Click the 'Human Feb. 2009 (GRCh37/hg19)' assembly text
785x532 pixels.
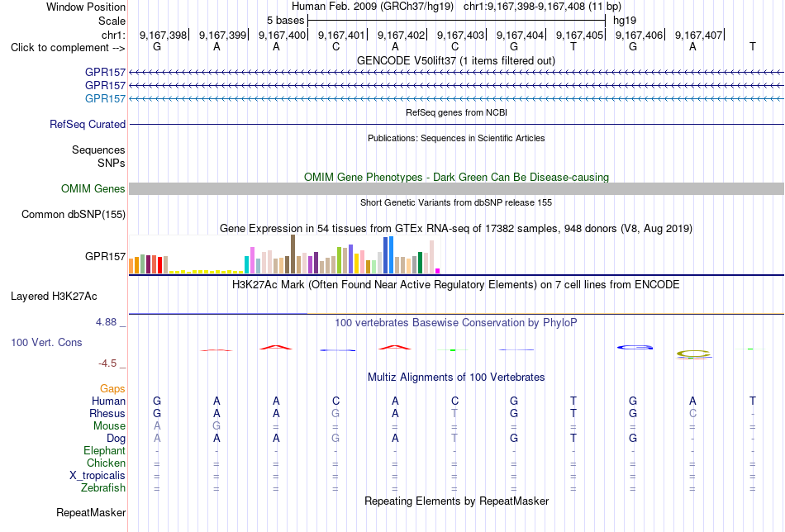click(x=373, y=7)
